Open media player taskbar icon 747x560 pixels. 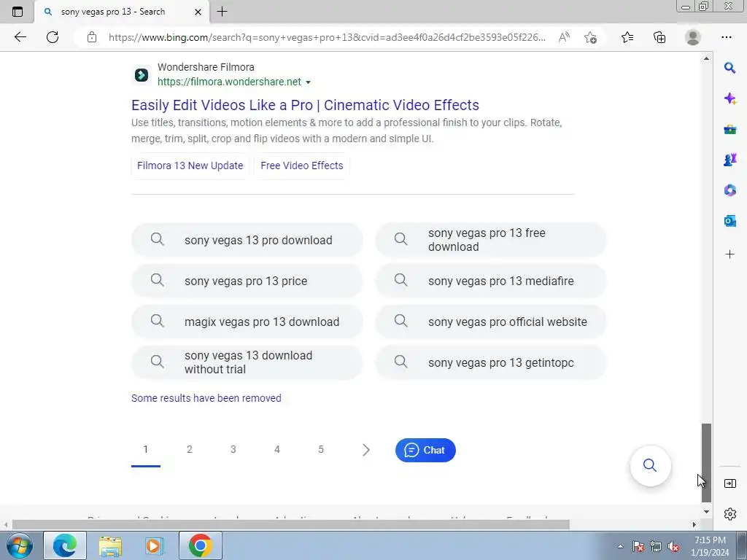point(155,545)
